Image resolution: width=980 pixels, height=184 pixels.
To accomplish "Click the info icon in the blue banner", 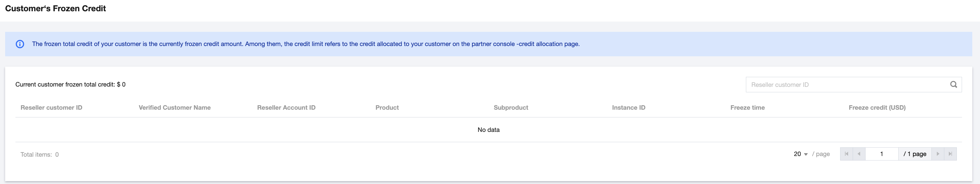I will [20, 44].
